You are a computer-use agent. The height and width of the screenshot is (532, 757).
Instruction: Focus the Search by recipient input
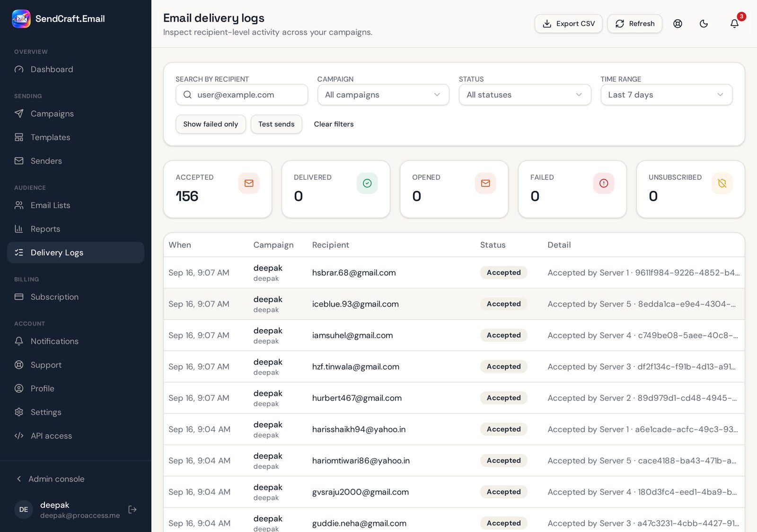pos(241,95)
